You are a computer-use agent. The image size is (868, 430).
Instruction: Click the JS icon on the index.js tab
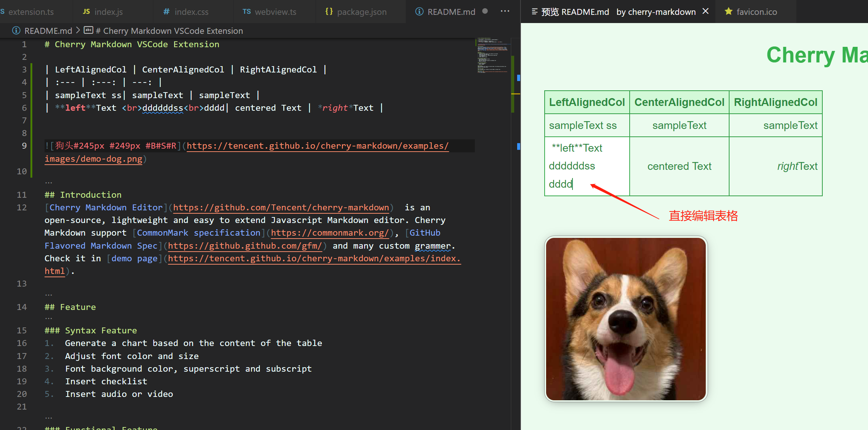coord(86,12)
